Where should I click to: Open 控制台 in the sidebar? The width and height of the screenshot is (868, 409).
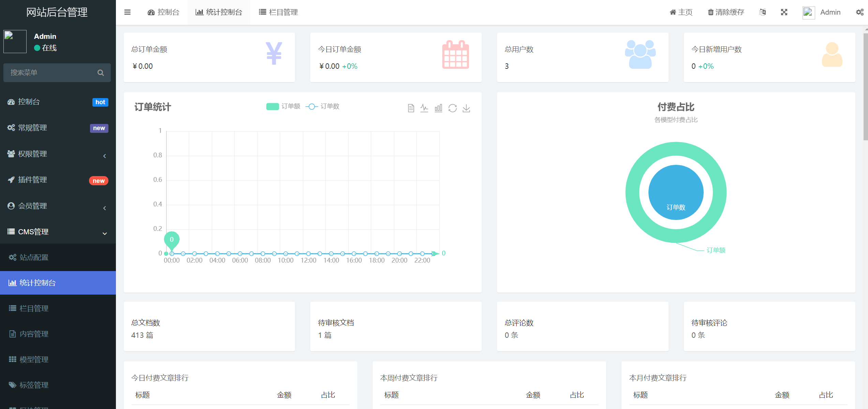(58, 102)
